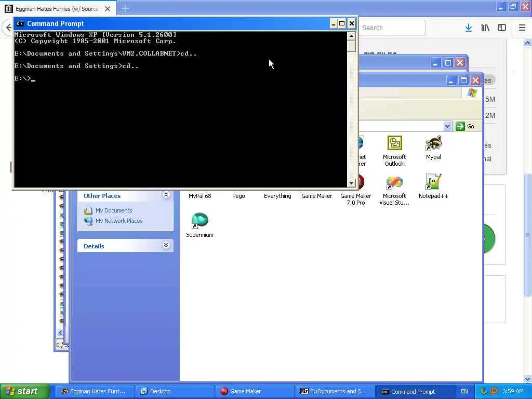Open My Documents in Other Places
532x399 pixels.
click(114, 210)
